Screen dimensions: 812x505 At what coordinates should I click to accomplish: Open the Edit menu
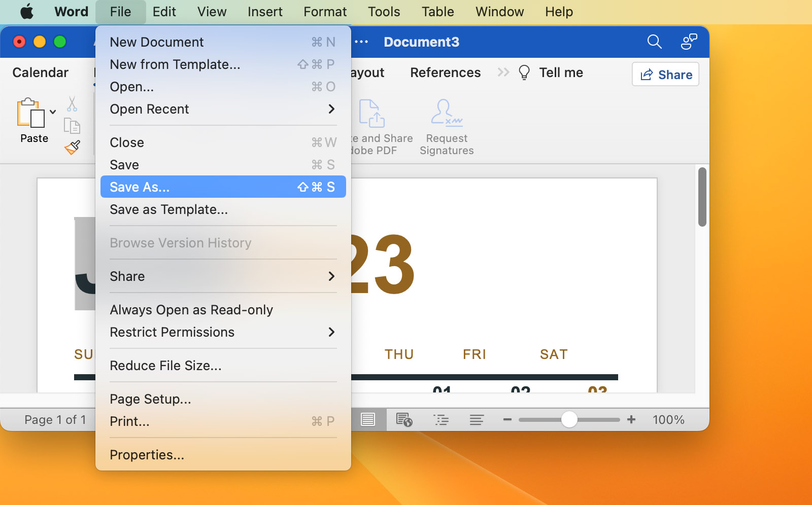coord(164,12)
